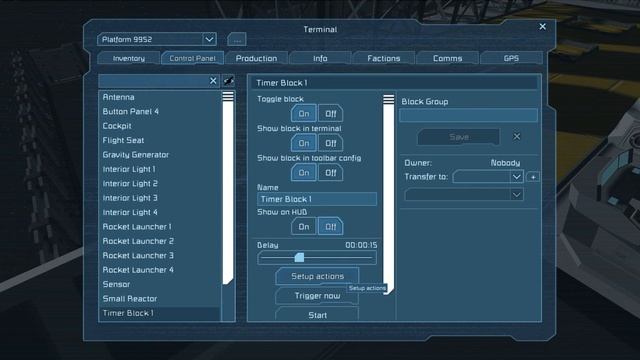Click the block visibility filter icon beside search

point(229,81)
